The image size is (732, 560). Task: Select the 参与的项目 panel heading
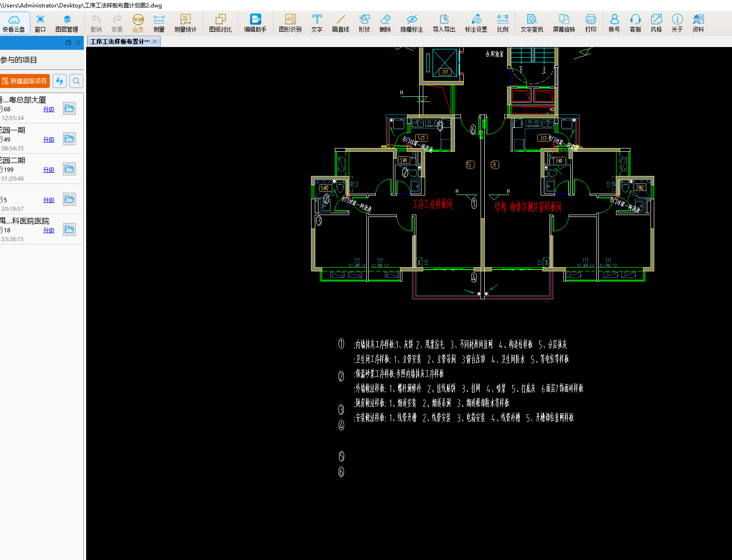19,60
